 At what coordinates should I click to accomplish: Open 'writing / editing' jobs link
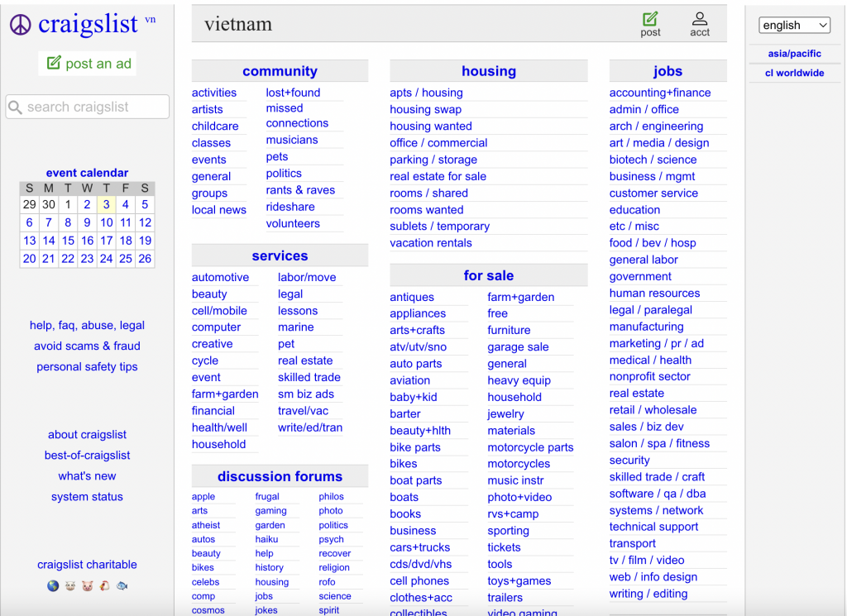pyautogui.click(x=648, y=594)
